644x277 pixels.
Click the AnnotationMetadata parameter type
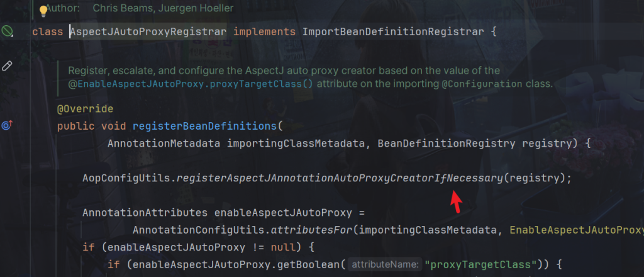164,144
